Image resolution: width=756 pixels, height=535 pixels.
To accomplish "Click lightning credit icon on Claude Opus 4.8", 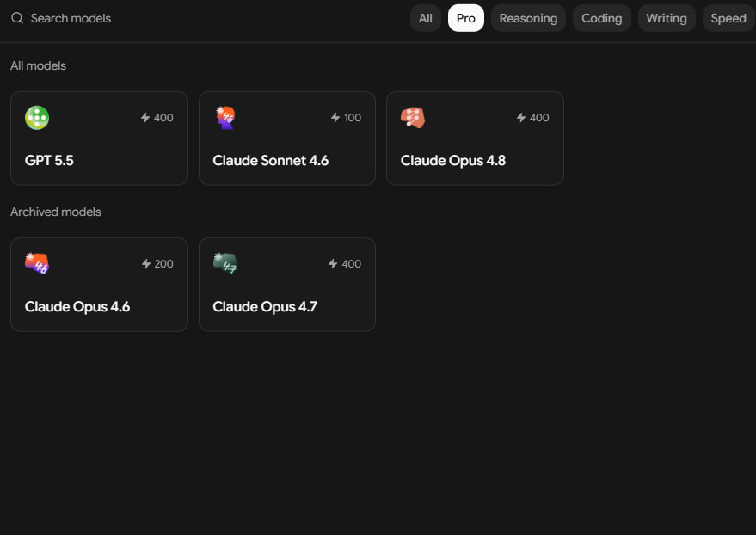I will pos(520,118).
